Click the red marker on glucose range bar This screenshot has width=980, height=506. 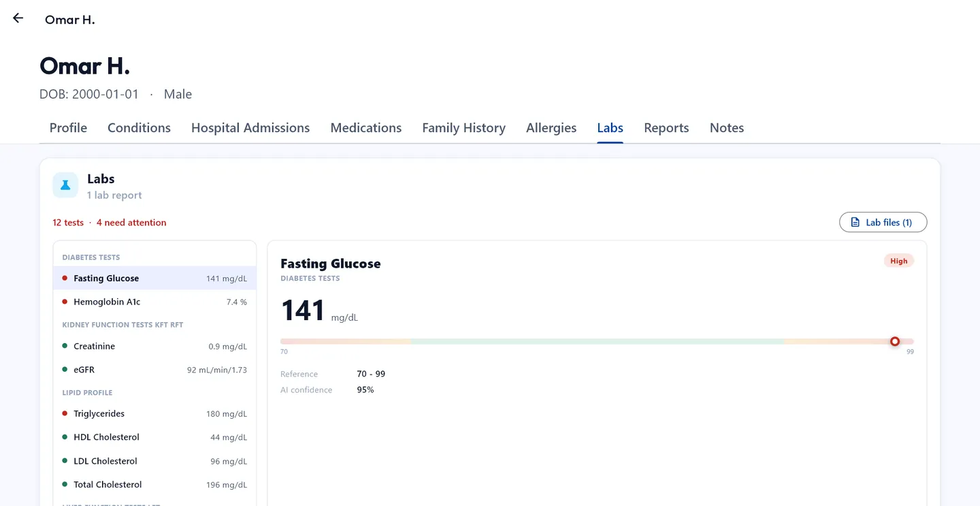coord(895,341)
